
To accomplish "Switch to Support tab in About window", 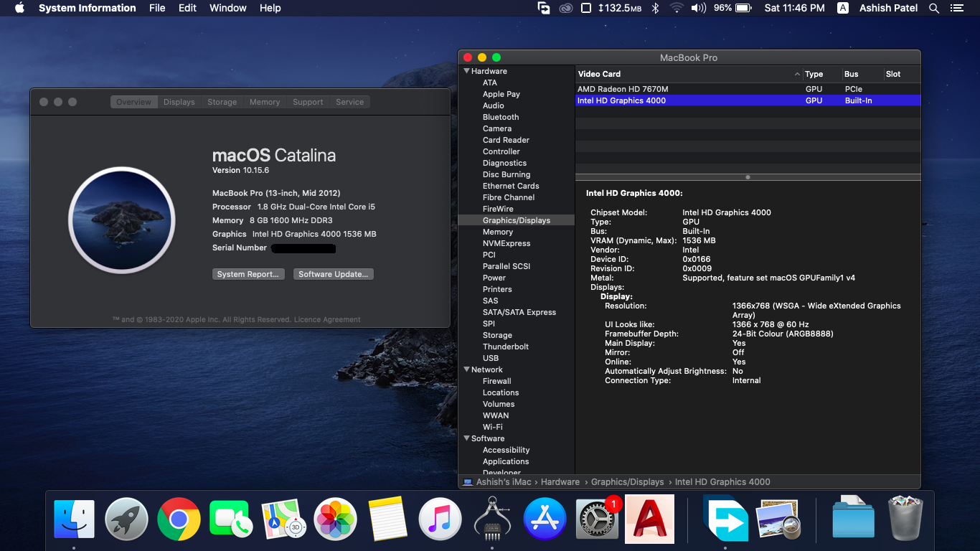I will click(x=308, y=102).
